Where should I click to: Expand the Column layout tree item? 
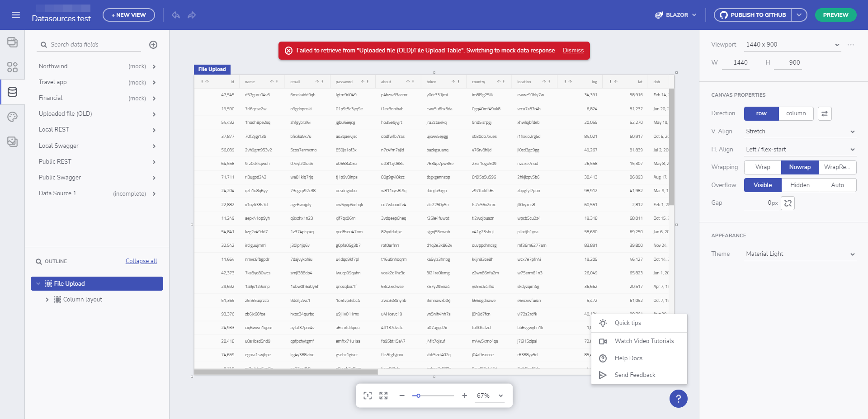47,300
